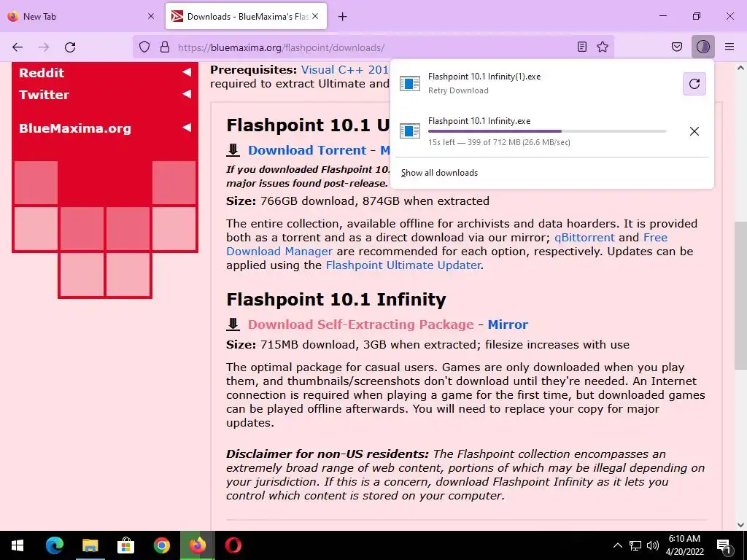The height and width of the screenshot is (560, 747).
Task: Click the arrow next to Reddit
Action: point(187,72)
